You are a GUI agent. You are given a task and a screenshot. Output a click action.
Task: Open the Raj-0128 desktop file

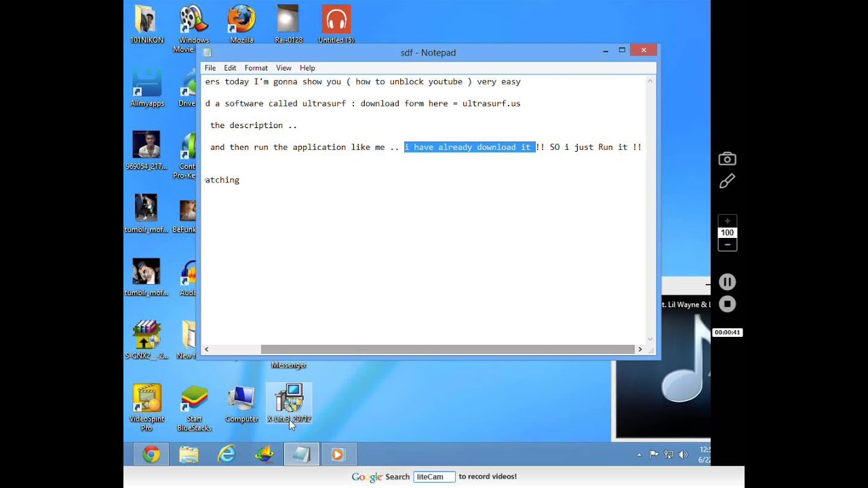pos(288,24)
